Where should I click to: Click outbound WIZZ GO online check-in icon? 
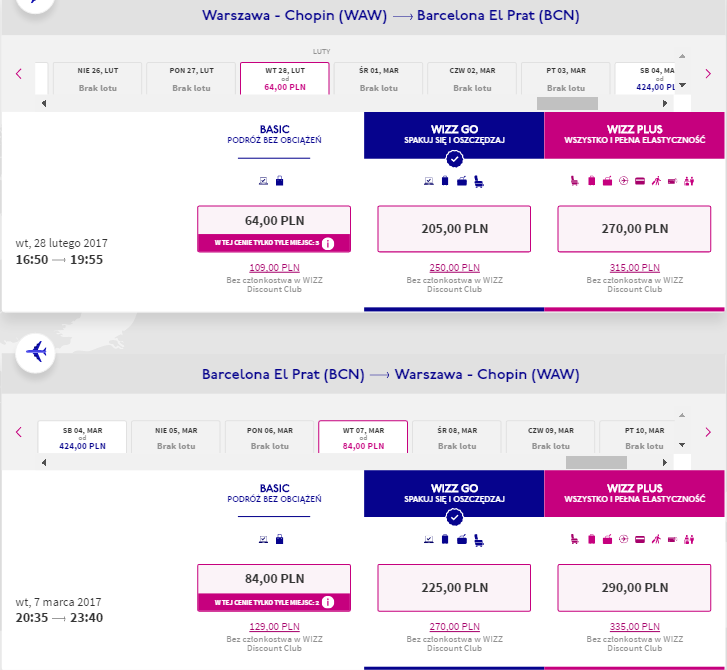point(429,181)
